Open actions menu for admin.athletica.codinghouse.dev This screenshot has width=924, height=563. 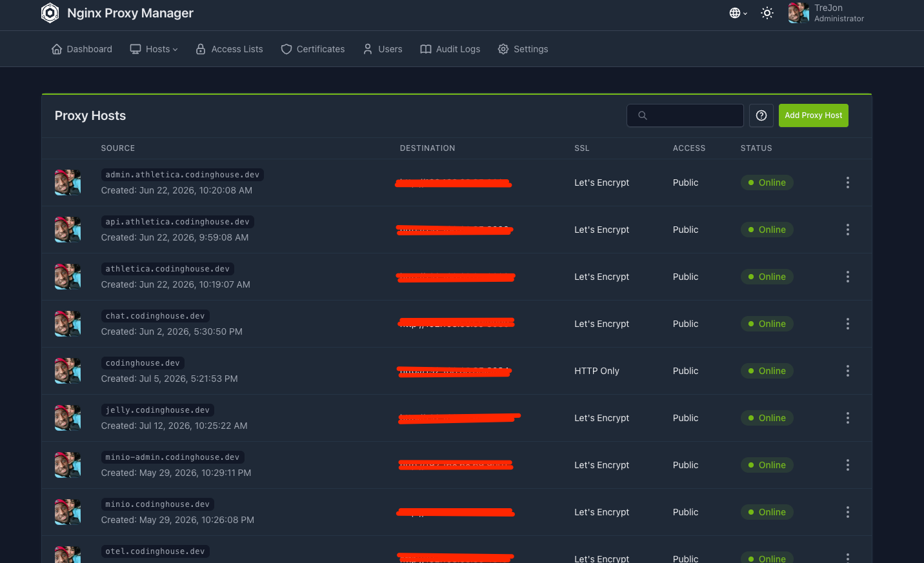[848, 183]
